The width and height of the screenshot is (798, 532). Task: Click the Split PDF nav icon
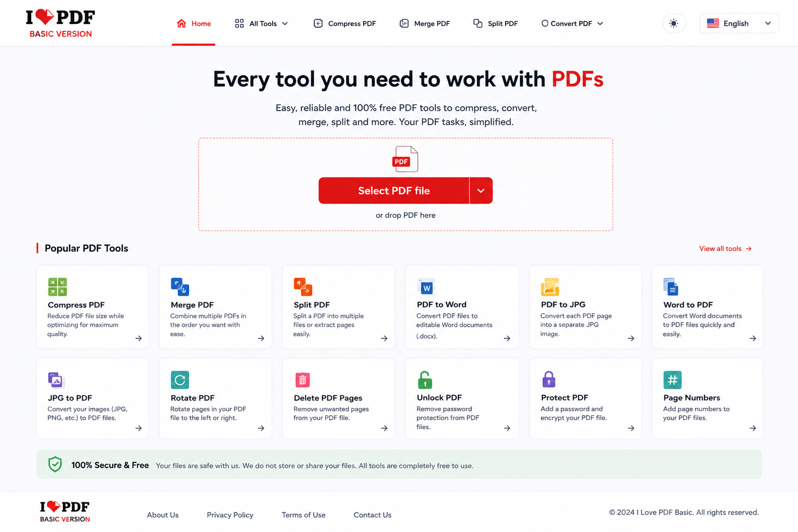click(x=478, y=23)
